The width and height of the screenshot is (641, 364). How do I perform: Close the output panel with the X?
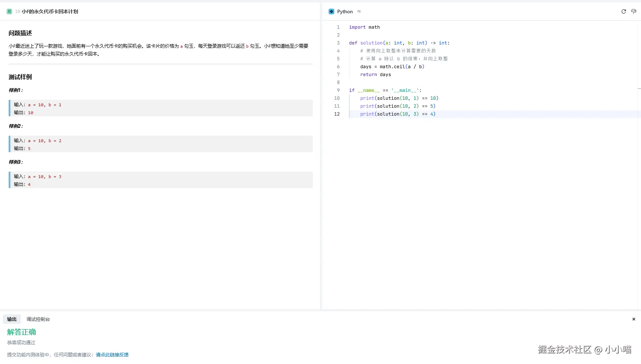pos(633,319)
